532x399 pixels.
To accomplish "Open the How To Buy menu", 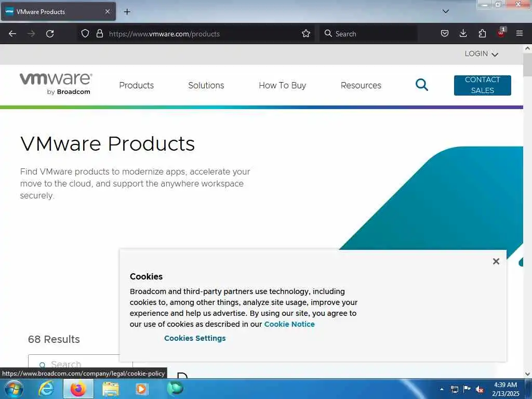I will (x=282, y=85).
